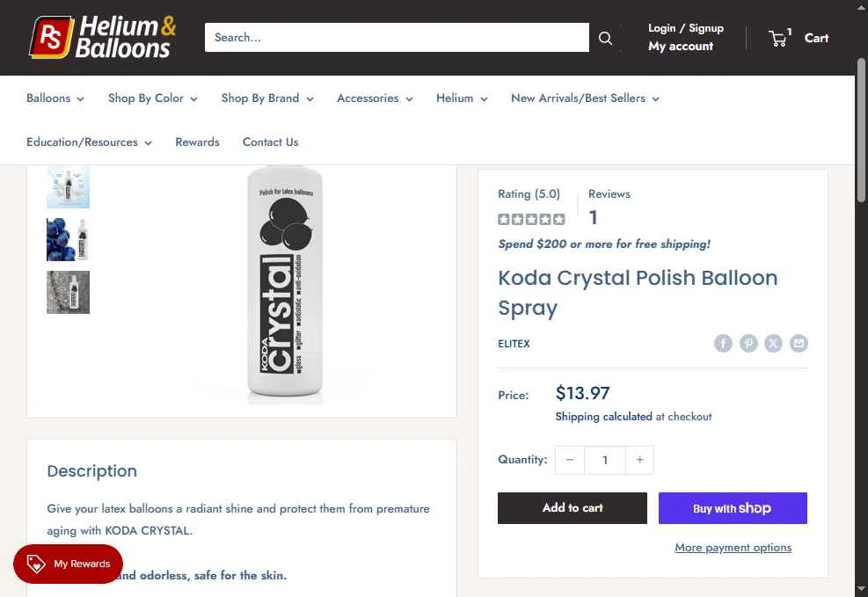Open the shopping cart icon

[778, 38]
